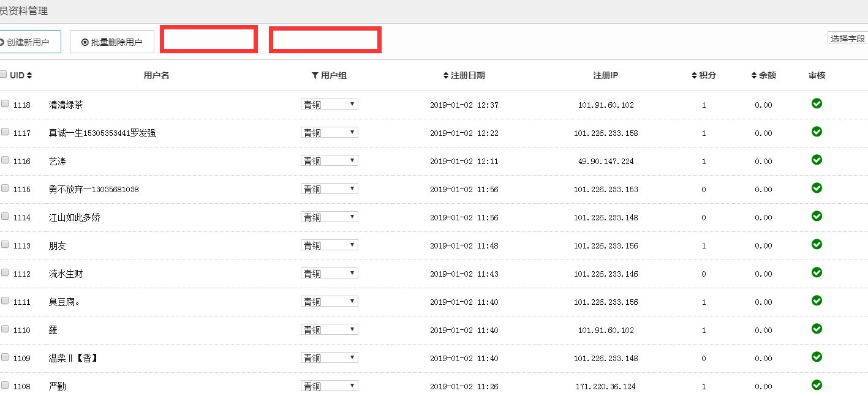Screen dimensions: 868x396
Task: Open username 真诚一生15305353441罗发强 in the list
Action: [102, 133]
